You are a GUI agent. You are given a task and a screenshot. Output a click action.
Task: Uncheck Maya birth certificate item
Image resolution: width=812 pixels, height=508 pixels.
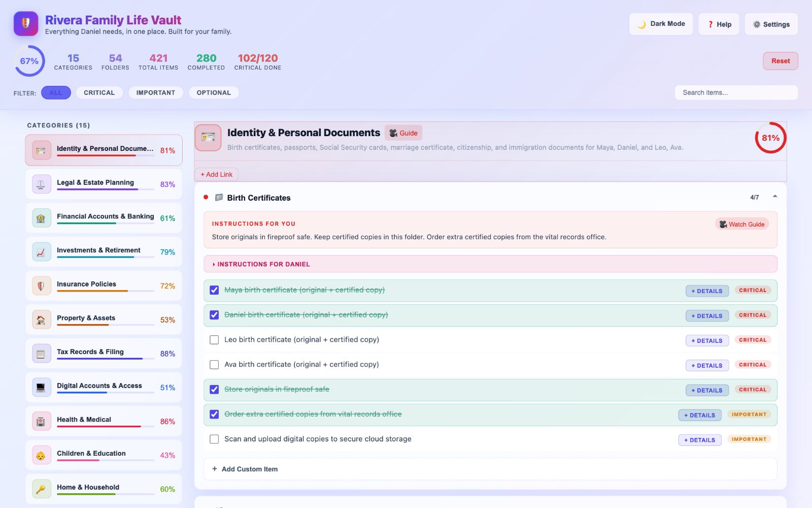click(214, 290)
